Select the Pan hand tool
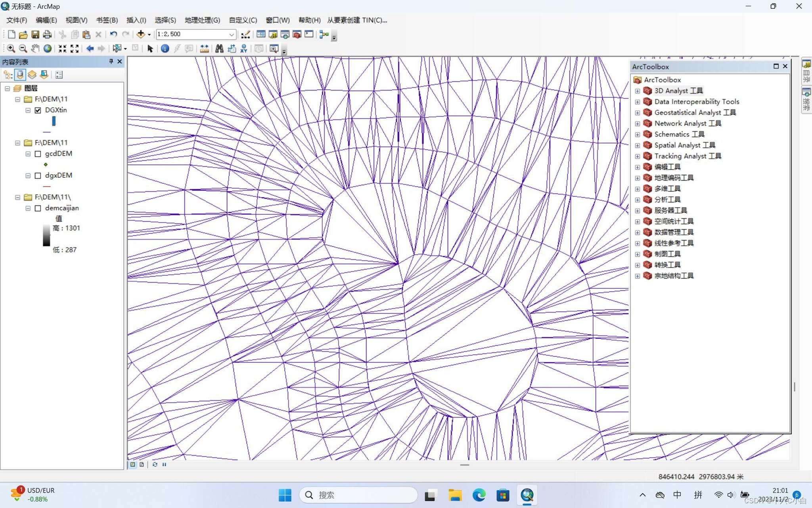 [x=35, y=48]
